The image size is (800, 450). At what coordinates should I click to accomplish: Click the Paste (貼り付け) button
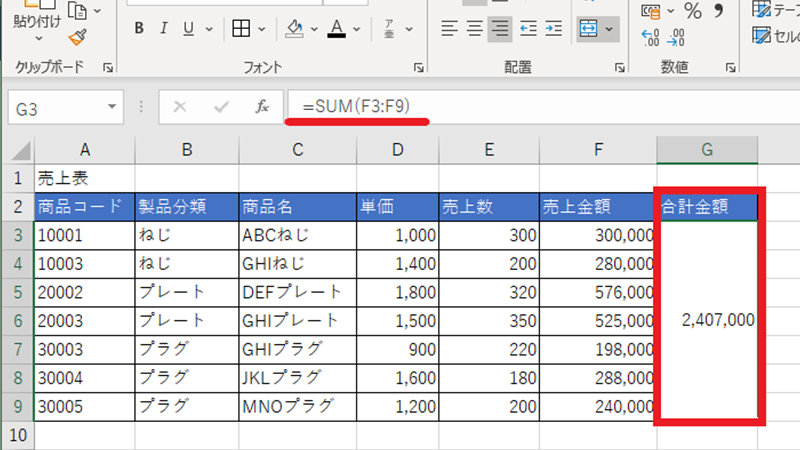click(37, 20)
